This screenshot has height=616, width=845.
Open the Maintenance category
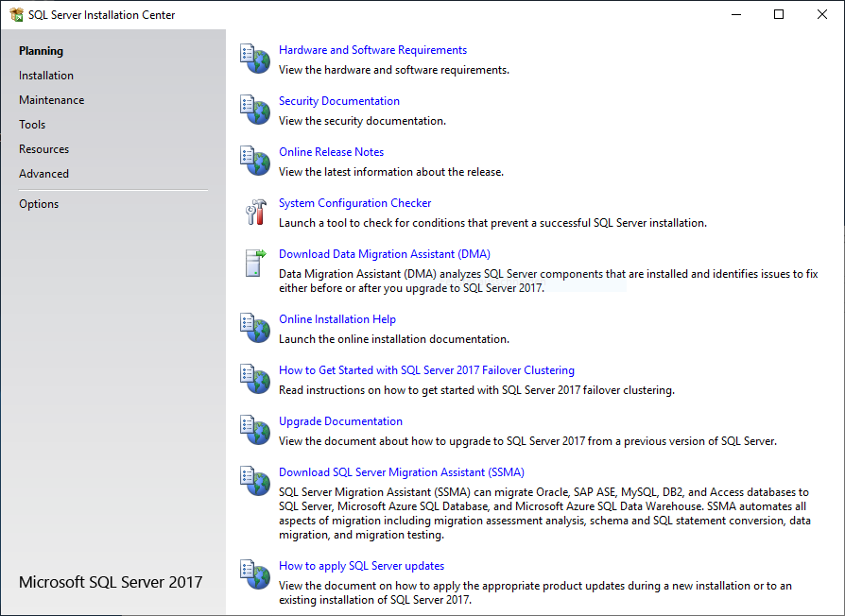click(52, 100)
